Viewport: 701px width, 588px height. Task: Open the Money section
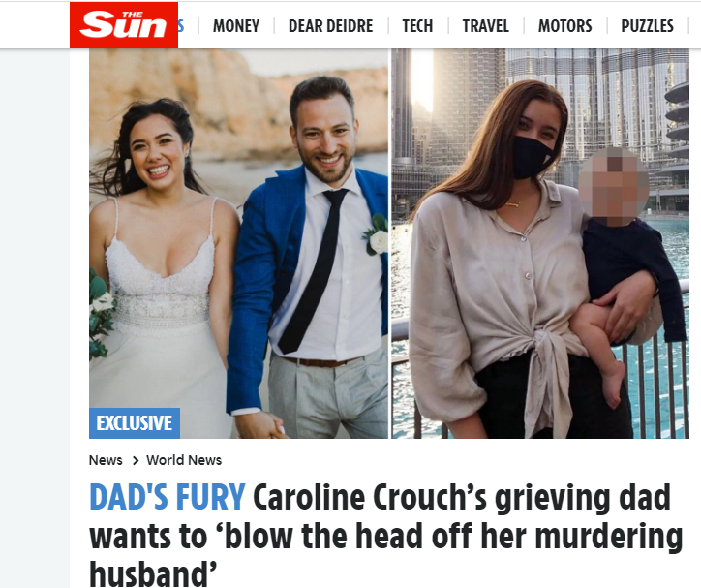pyautogui.click(x=236, y=26)
